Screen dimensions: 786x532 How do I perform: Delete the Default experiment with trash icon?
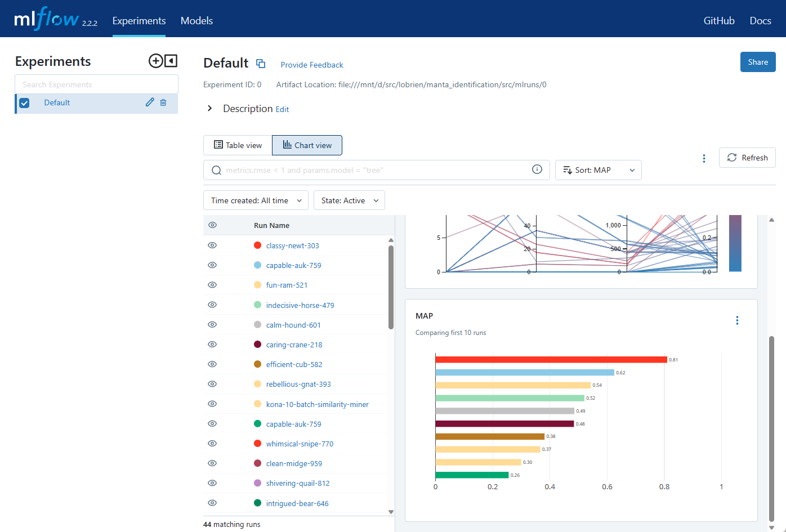click(163, 102)
